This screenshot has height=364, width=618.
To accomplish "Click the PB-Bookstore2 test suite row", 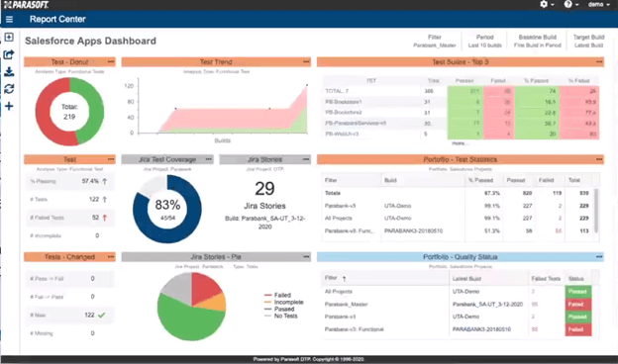I will click(462, 113).
